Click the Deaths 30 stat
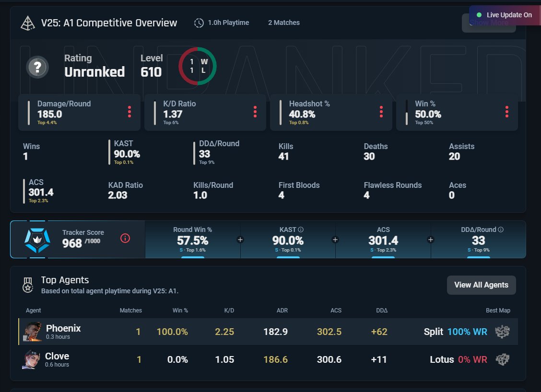Viewport: 541px width, 392px height. point(376,152)
